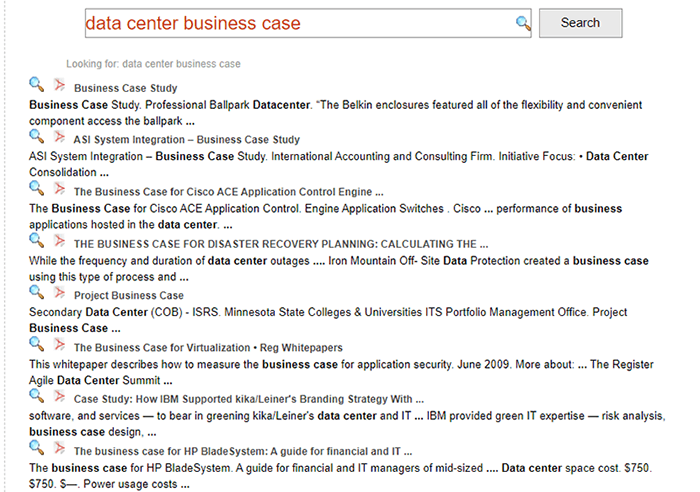Click magnifier icon beside Cisco ACE result
This screenshot has width=700, height=492.
pyautogui.click(x=37, y=188)
